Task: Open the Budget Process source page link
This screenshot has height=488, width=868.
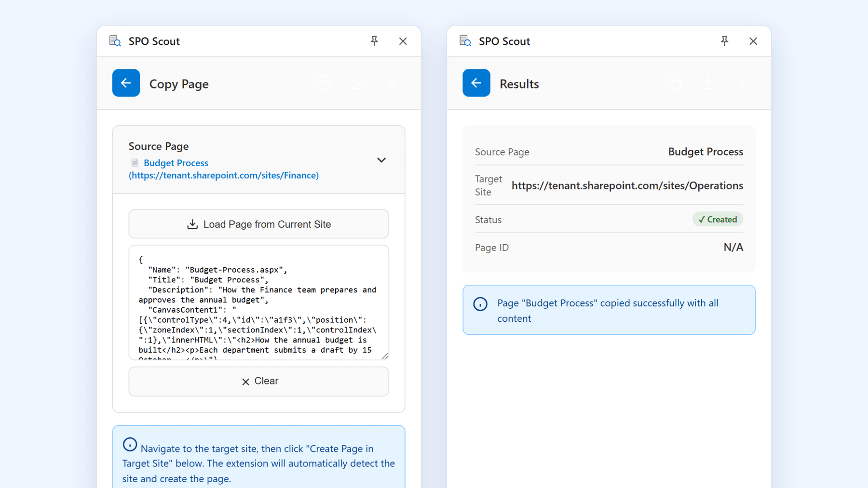Action: click(x=224, y=169)
